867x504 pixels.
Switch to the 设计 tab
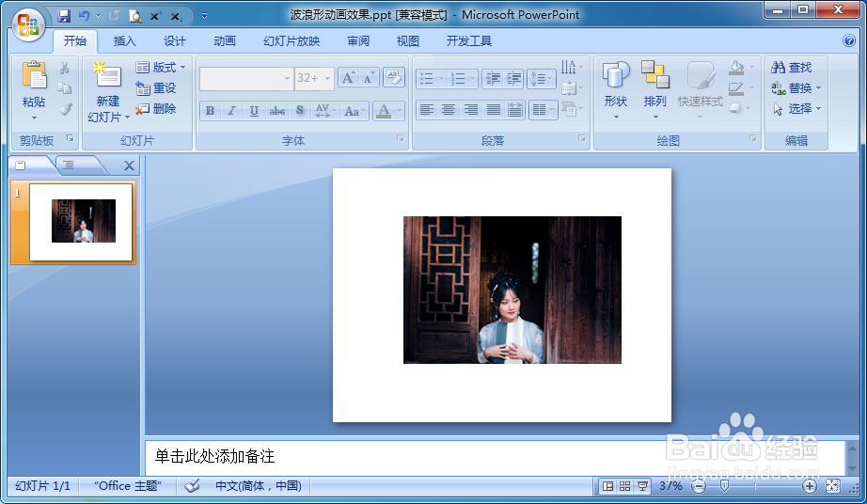pos(174,40)
